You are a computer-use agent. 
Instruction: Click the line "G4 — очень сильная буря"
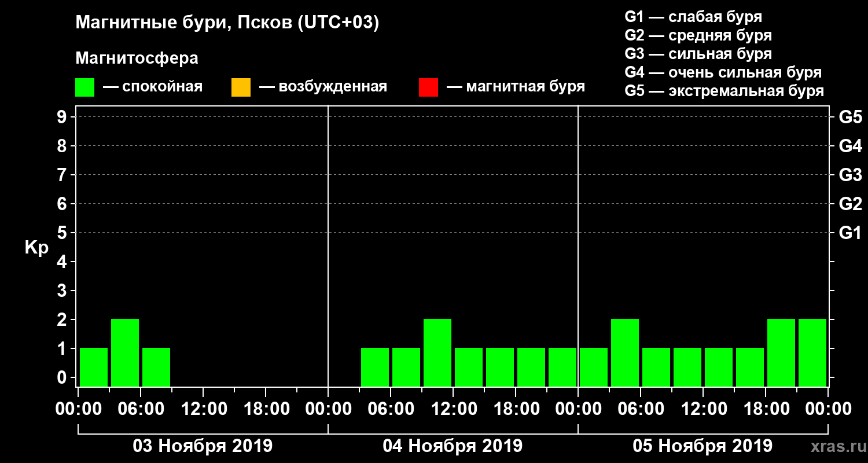click(x=723, y=72)
